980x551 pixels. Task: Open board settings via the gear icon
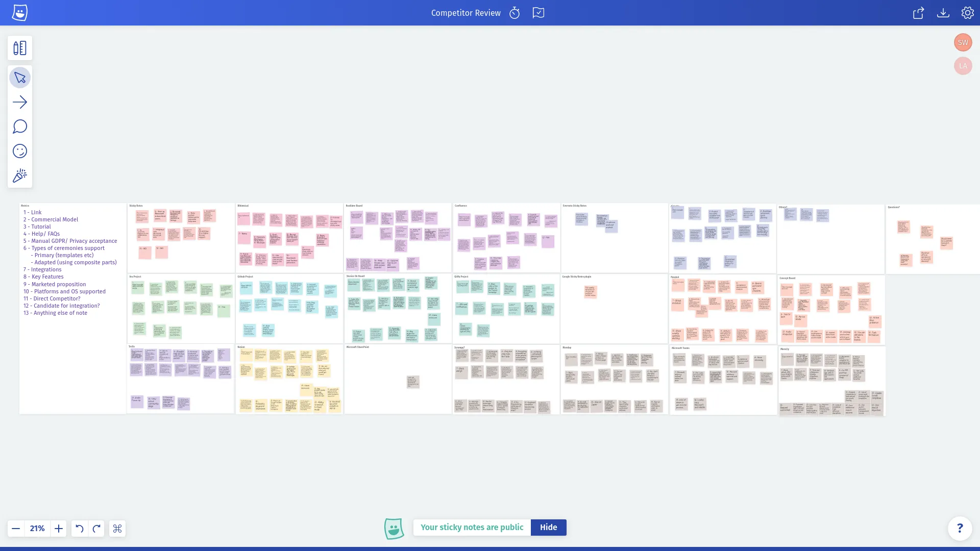pyautogui.click(x=968, y=13)
